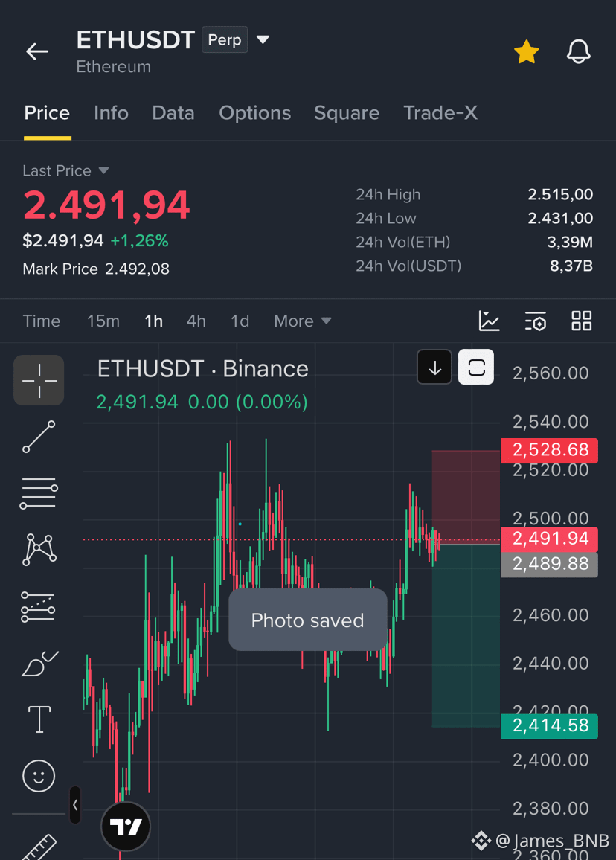616x860 pixels.
Task: Click the download arrow button on chart
Action: [434, 367]
